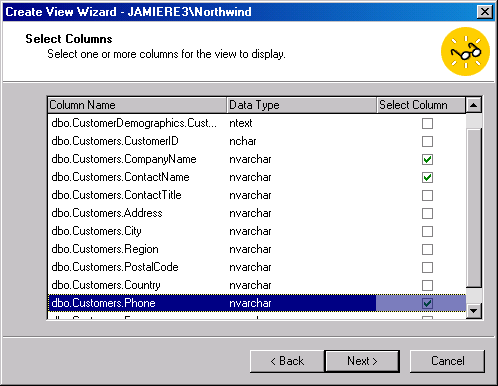Check the CustomerDemographics column checkbox
The height and width of the screenshot is (386, 498).
(427, 123)
